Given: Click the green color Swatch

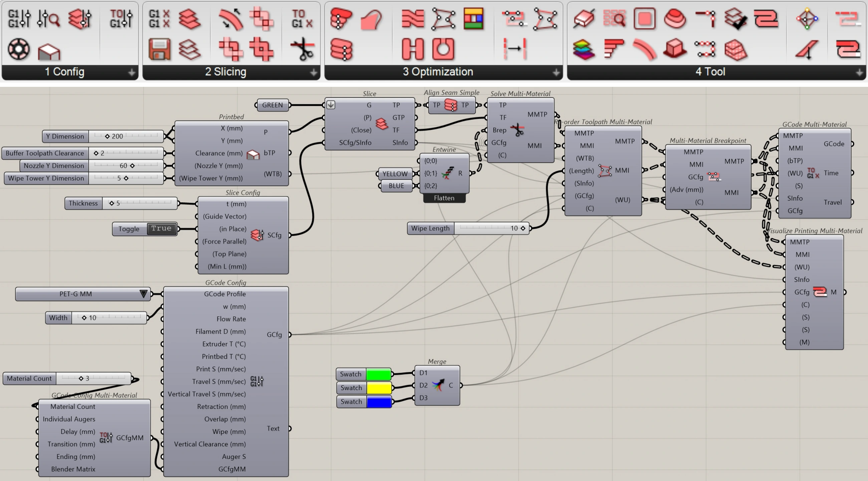Looking at the screenshot, I should click(x=378, y=374).
